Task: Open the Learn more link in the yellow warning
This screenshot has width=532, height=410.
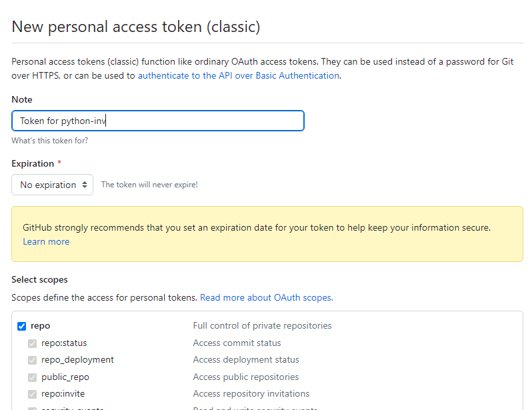Action: click(46, 241)
